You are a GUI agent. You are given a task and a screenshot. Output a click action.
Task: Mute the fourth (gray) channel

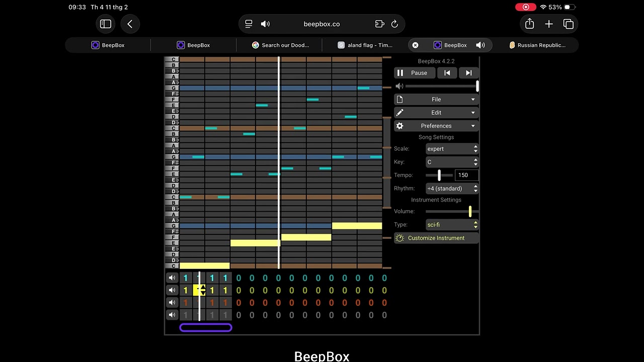point(172,315)
